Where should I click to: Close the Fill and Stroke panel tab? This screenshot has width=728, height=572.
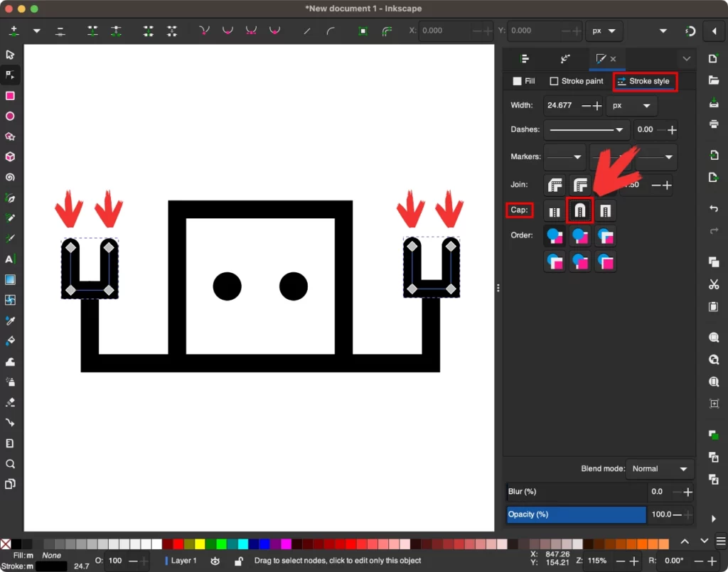[613, 59]
